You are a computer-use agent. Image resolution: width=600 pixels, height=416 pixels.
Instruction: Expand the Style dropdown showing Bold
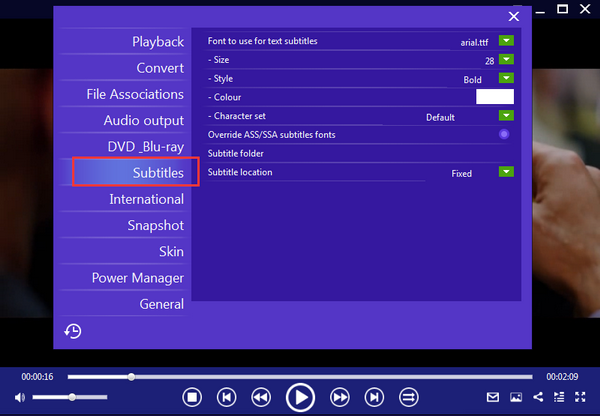pyautogui.click(x=506, y=78)
